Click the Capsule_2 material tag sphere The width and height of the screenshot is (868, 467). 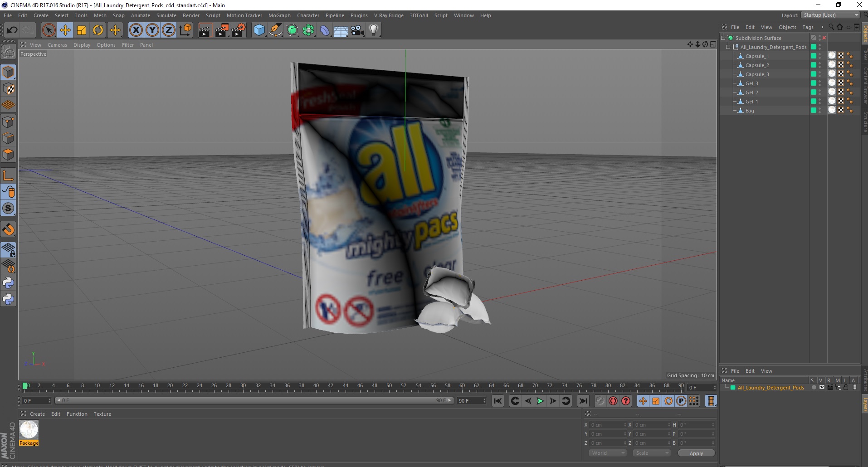(832, 65)
